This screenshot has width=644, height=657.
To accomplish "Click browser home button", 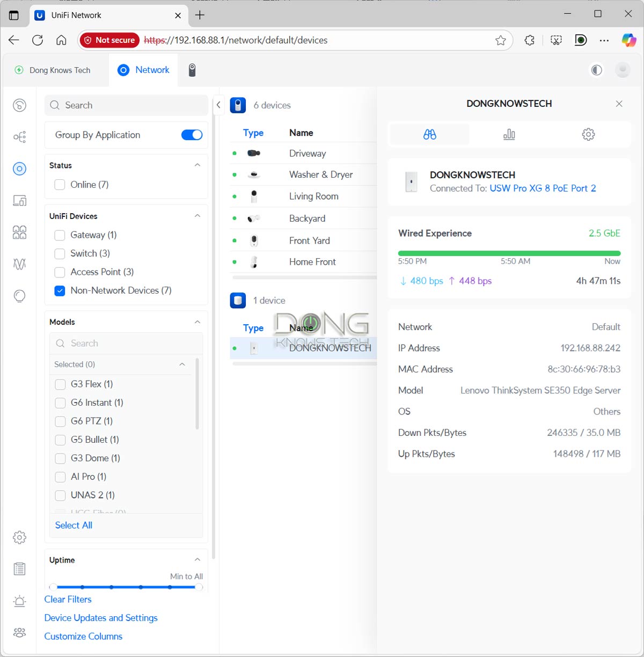I will 61,40.
